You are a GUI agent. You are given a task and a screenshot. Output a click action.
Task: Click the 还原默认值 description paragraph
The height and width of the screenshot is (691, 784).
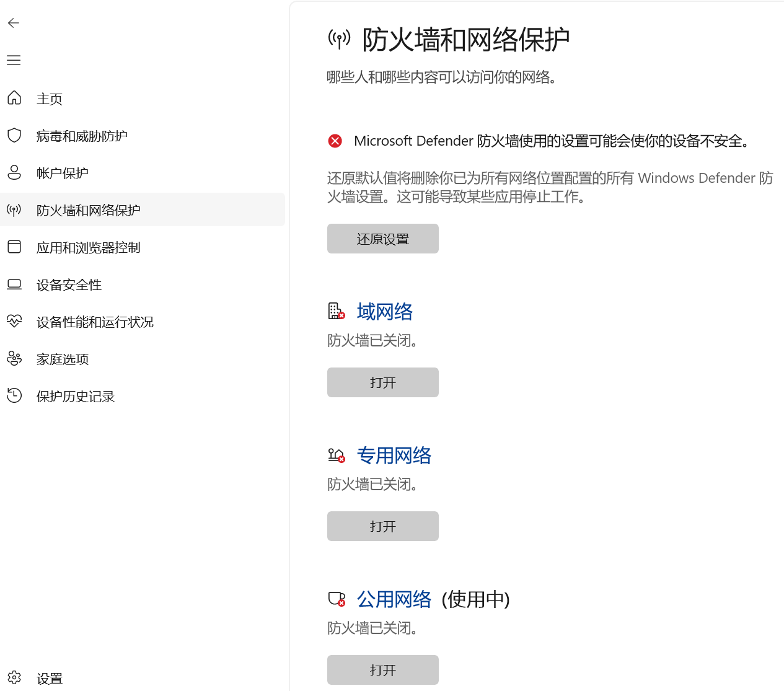click(x=550, y=187)
